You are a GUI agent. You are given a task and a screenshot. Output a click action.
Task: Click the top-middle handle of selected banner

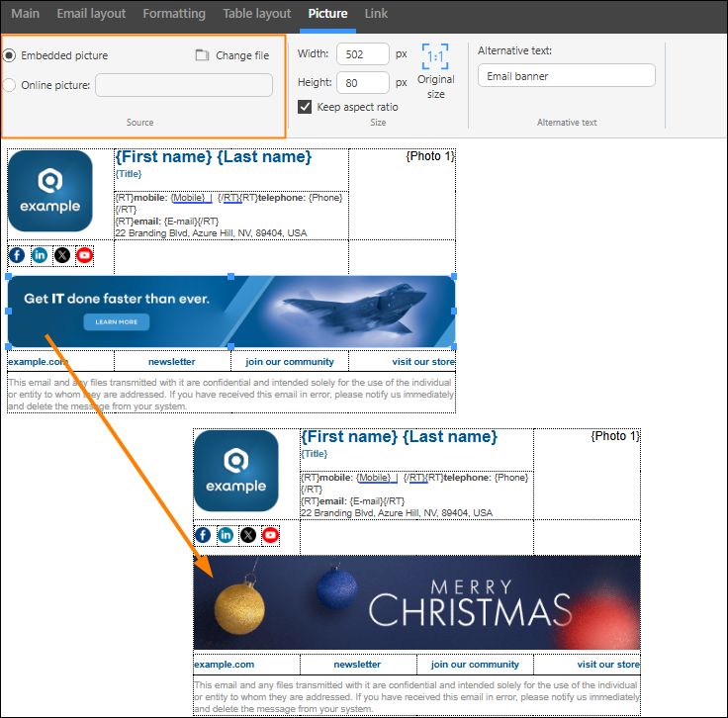(230, 277)
